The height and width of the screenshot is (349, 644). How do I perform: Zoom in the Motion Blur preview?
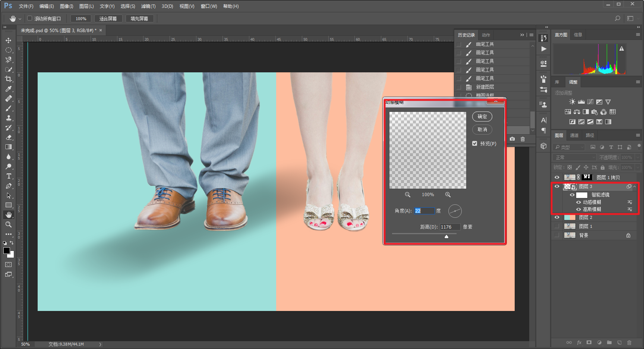pyautogui.click(x=448, y=195)
